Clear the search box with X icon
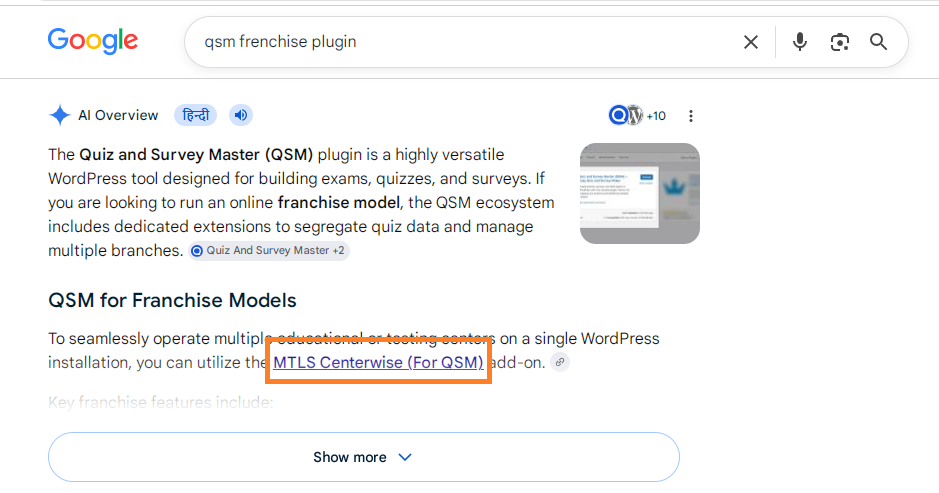The height and width of the screenshot is (493, 939). click(x=750, y=42)
